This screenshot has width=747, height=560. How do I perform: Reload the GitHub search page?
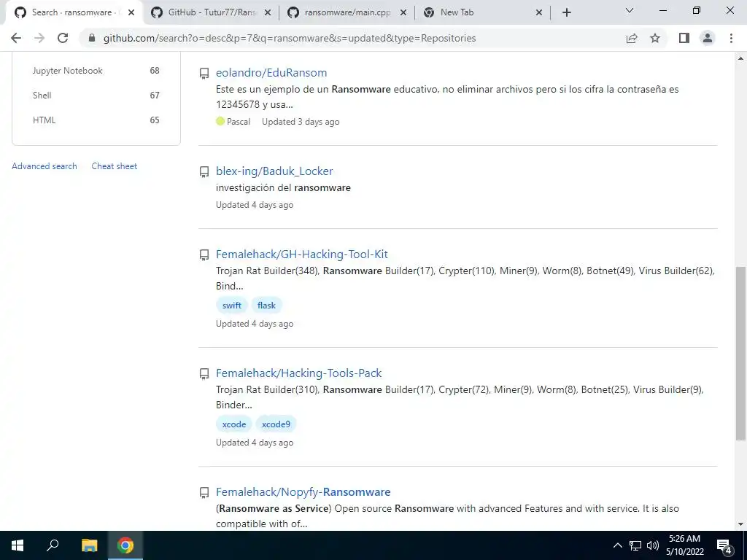coord(63,38)
